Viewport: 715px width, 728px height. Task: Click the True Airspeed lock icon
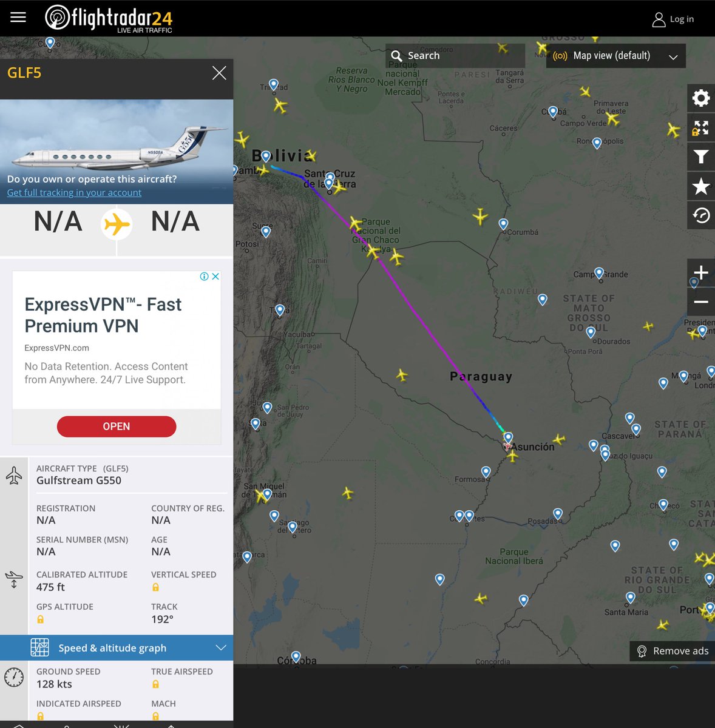pos(155,684)
